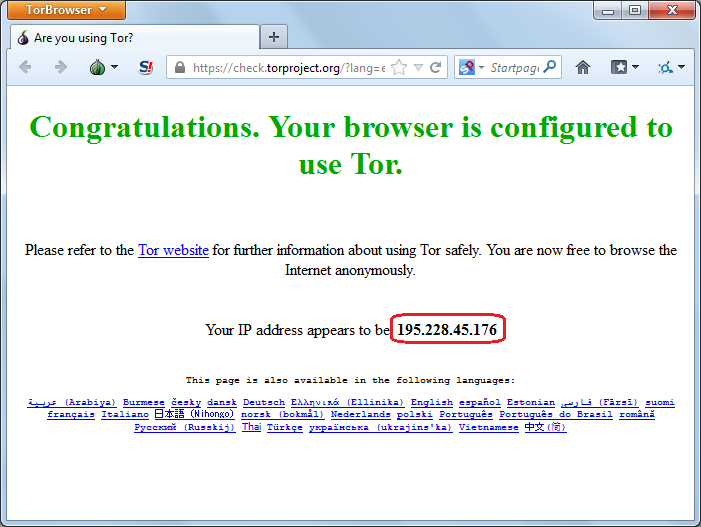Switch language to Nihongo
The width and height of the screenshot is (701, 527).
[194, 414]
